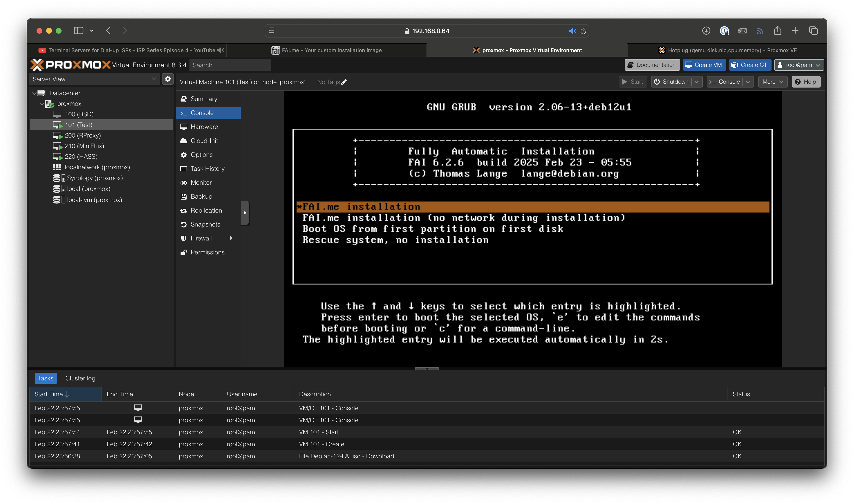The width and height of the screenshot is (854, 504).
Task: Open a new browser tab with plus icon
Action: tap(795, 31)
